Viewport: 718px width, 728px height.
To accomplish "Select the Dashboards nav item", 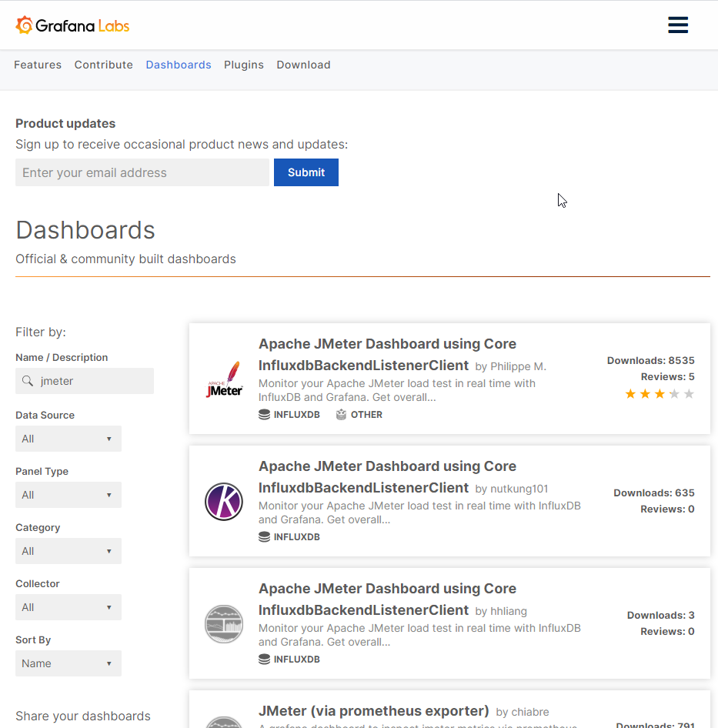I will click(x=179, y=65).
